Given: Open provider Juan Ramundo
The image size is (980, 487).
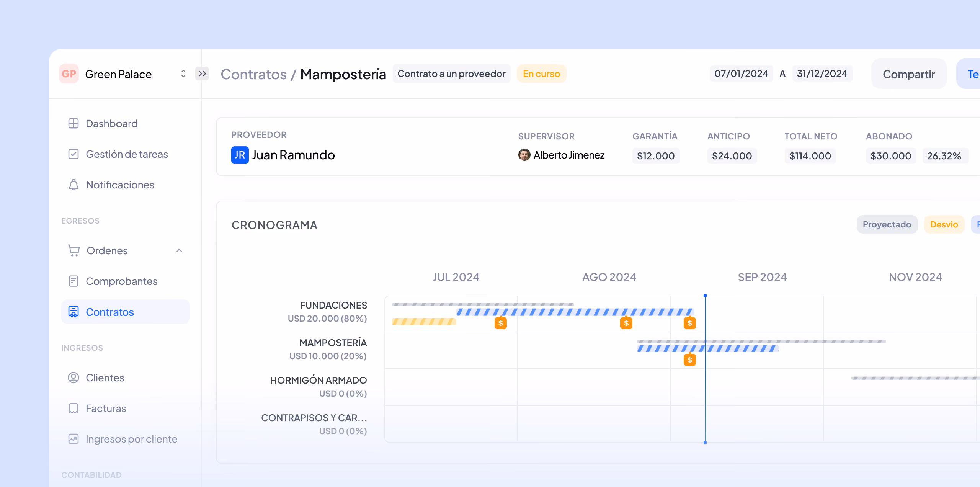Looking at the screenshot, I should pyautogui.click(x=293, y=155).
